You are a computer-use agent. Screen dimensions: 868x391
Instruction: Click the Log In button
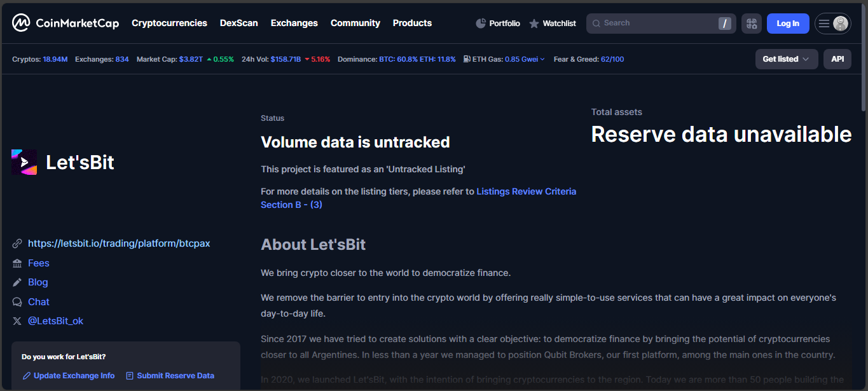pyautogui.click(x=787, y=24)
